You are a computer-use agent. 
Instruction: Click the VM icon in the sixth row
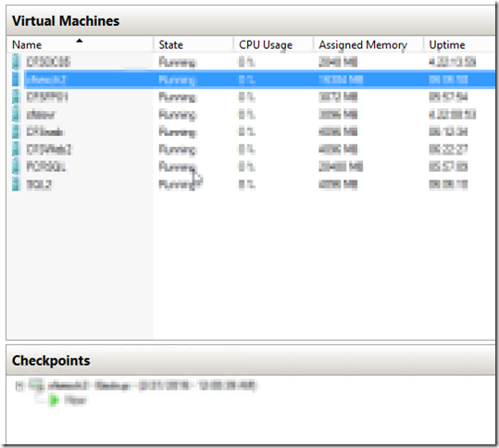pos(16,149)
